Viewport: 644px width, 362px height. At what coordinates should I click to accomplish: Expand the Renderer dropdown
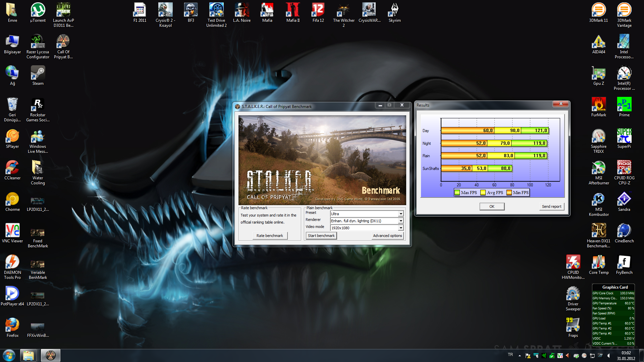tap(400, 221)
